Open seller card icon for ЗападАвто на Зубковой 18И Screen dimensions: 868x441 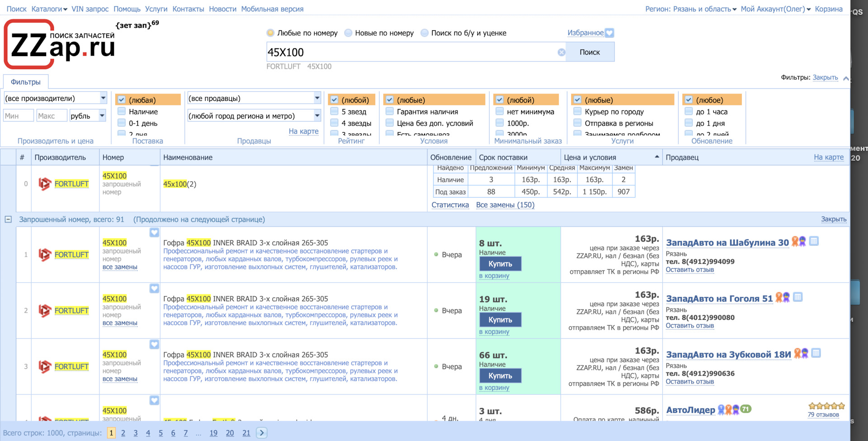point(816,353)
